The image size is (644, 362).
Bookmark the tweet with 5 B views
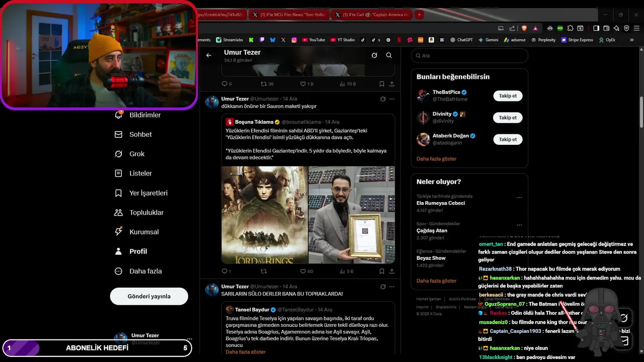tap(382, 271)
